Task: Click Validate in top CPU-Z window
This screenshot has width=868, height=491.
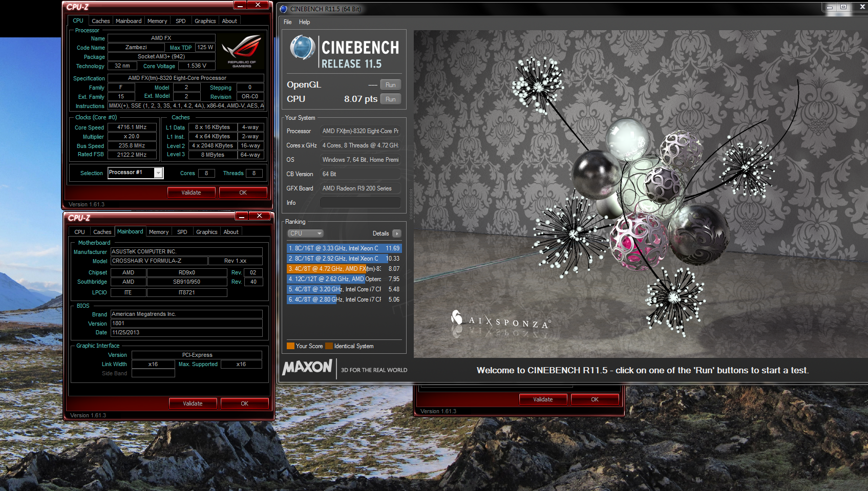Action: tap(191, 193)
